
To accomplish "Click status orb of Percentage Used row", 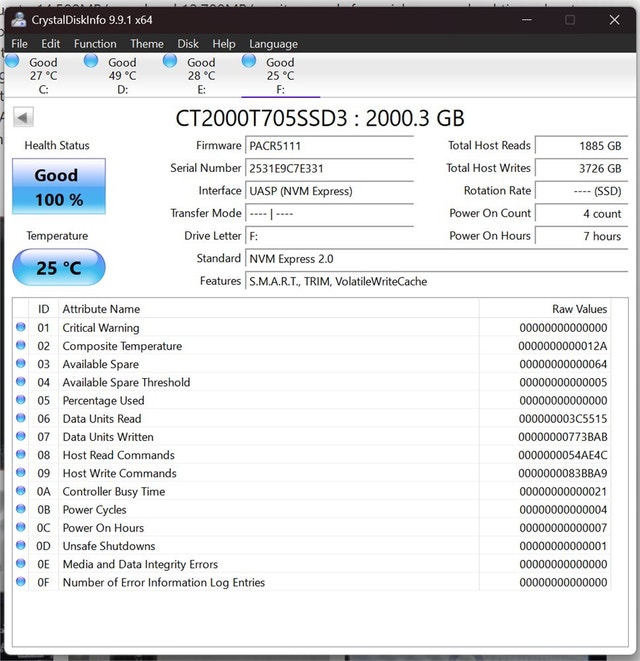I will coord(21,400).
